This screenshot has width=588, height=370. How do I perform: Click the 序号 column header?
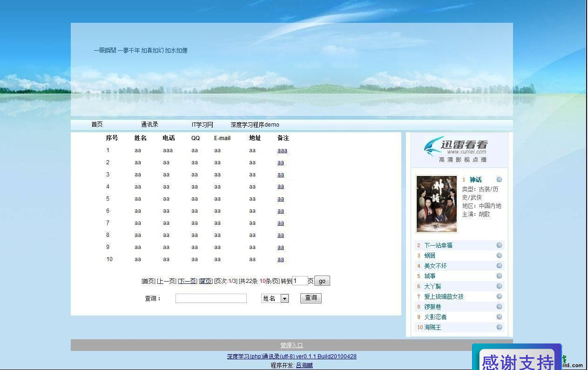[112, 138]
